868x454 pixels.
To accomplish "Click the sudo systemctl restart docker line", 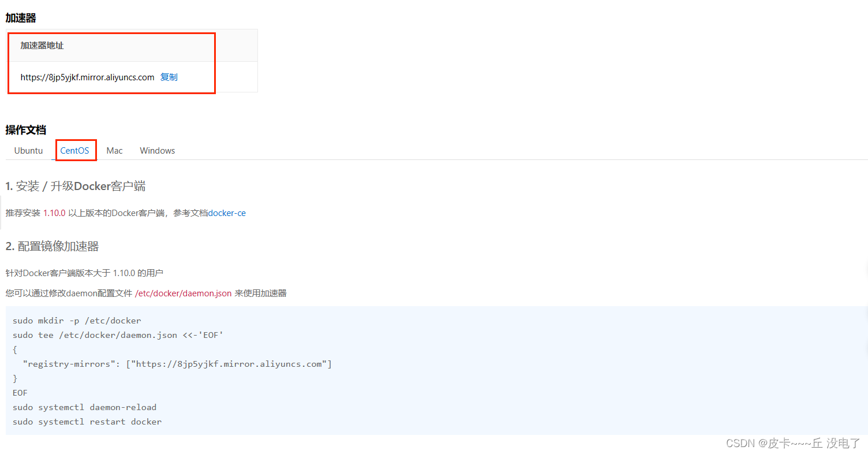I will 87,422.
